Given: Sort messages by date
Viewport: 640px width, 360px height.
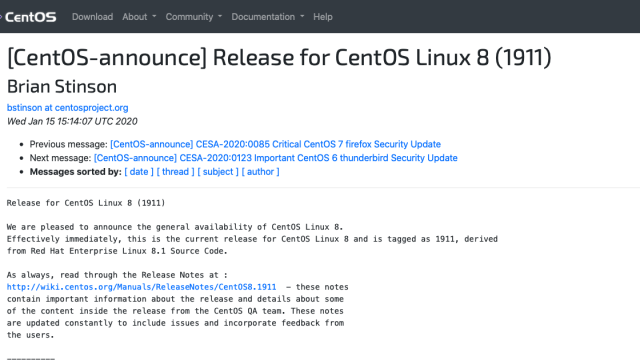Looking at the screenshot, I should click(x=139, y=172).
